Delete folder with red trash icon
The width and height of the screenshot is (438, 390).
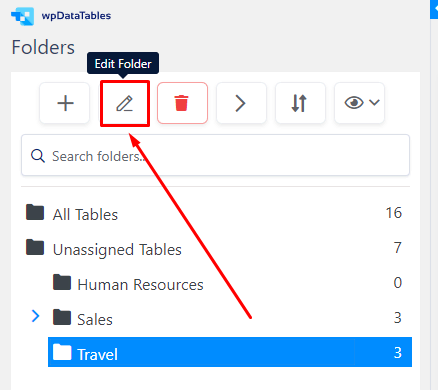(182, 103)
